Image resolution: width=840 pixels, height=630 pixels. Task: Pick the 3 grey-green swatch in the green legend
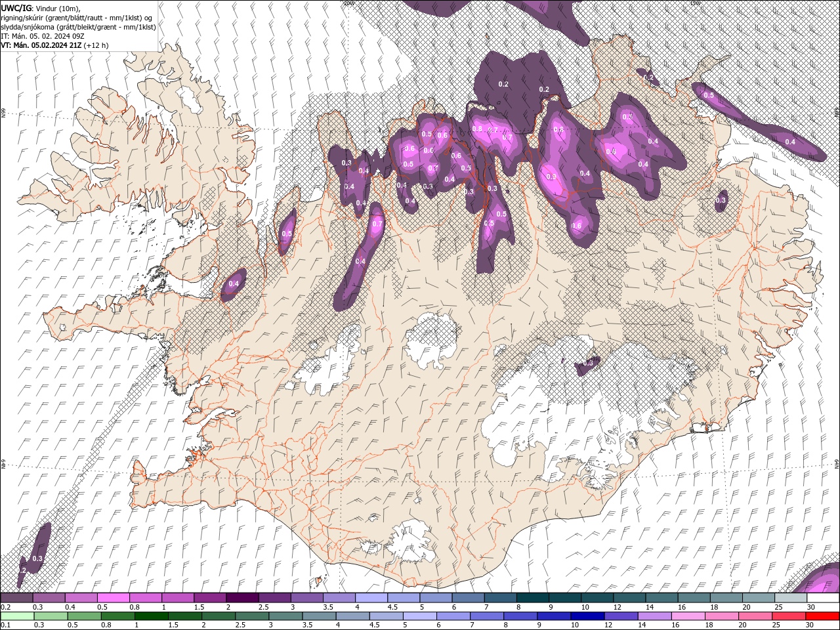pyautogui.click(x=285, y=616)
